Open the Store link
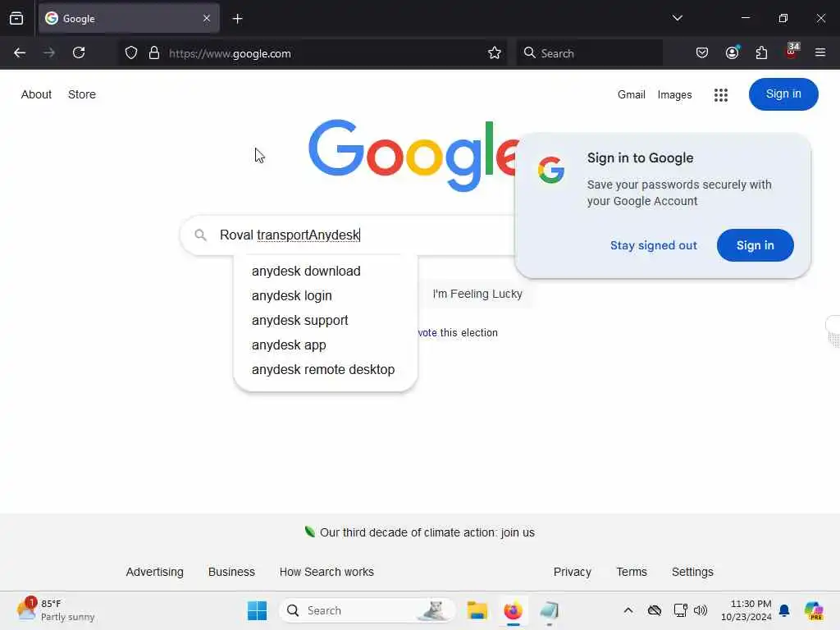This screenshot has height=630, width=840. 82,94
